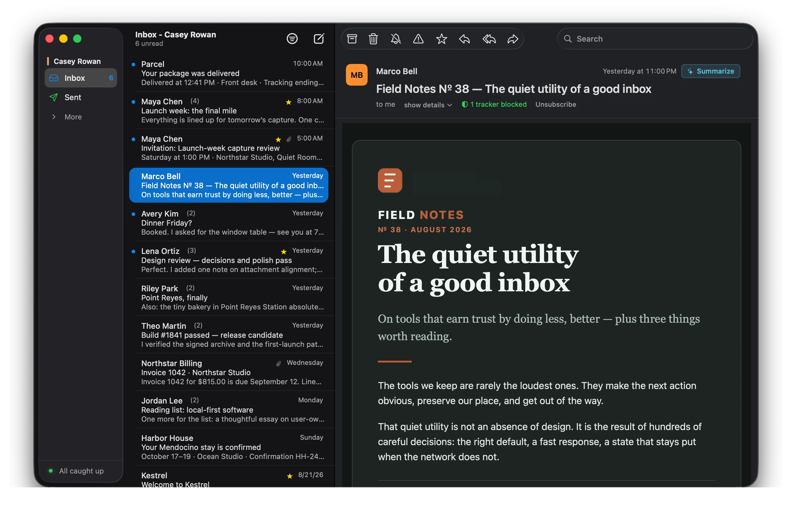The height and width of the screenshot is (532, 792).
Task: Expand Theo Martin thread count (2)
Action: point(198,325)
